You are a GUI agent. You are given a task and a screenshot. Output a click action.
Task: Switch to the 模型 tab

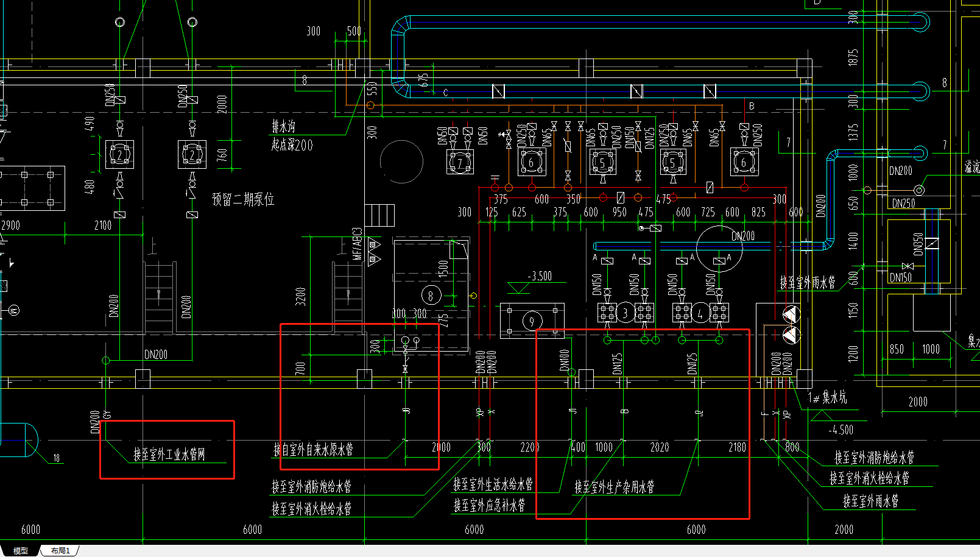(21, 550)
